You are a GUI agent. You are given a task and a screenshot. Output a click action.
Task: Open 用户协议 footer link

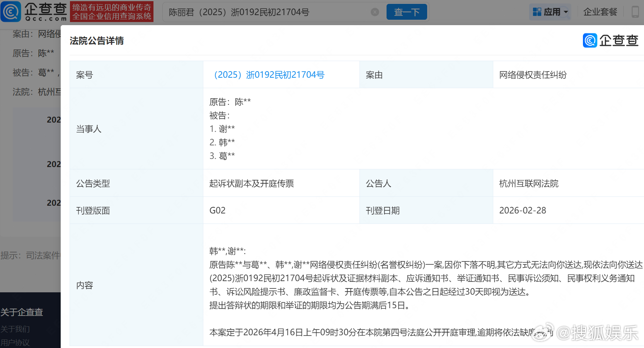pyautogui.click(x=15, y=343)
